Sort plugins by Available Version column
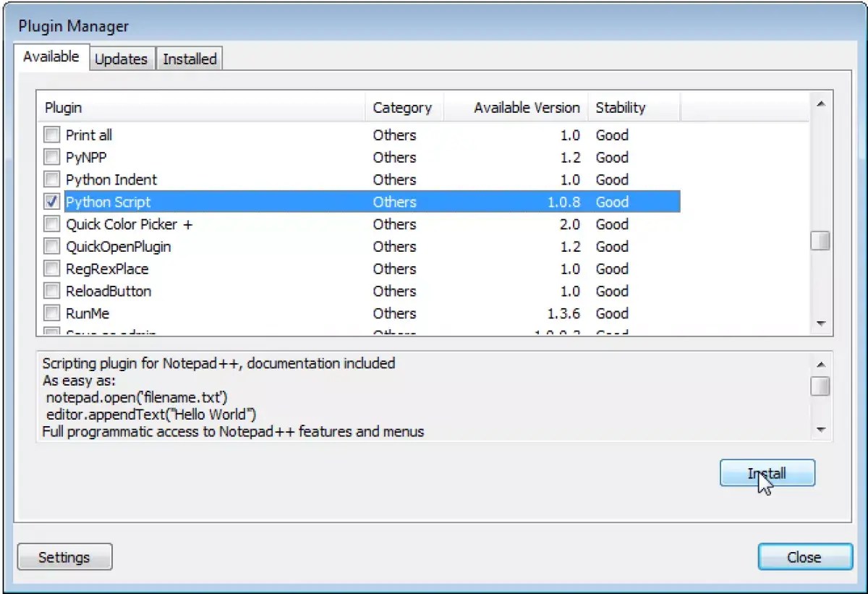868x594 pixels. 526,107
